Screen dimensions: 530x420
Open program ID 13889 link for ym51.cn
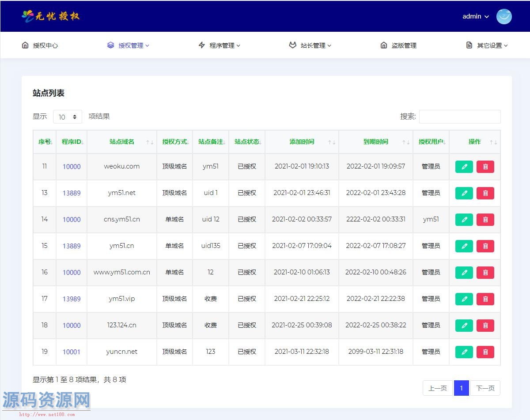(x=72, y=246)
